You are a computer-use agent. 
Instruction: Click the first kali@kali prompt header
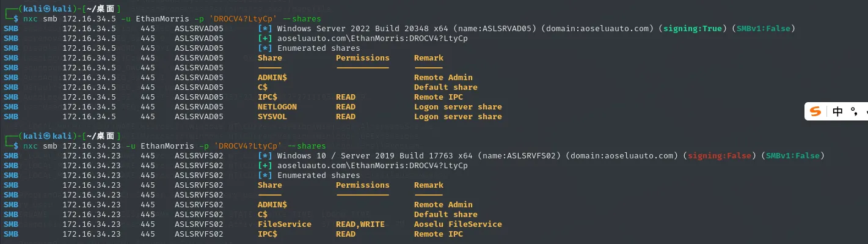(62, 9)
